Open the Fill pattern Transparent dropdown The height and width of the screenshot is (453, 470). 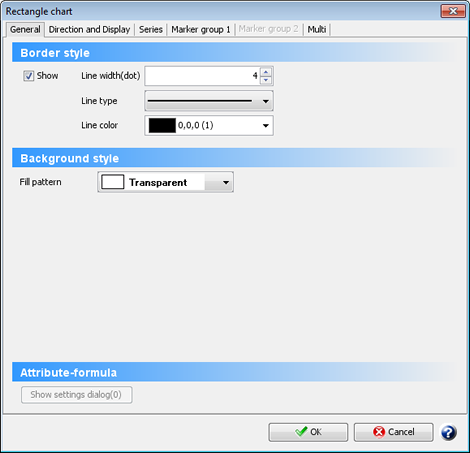(165, 182)
